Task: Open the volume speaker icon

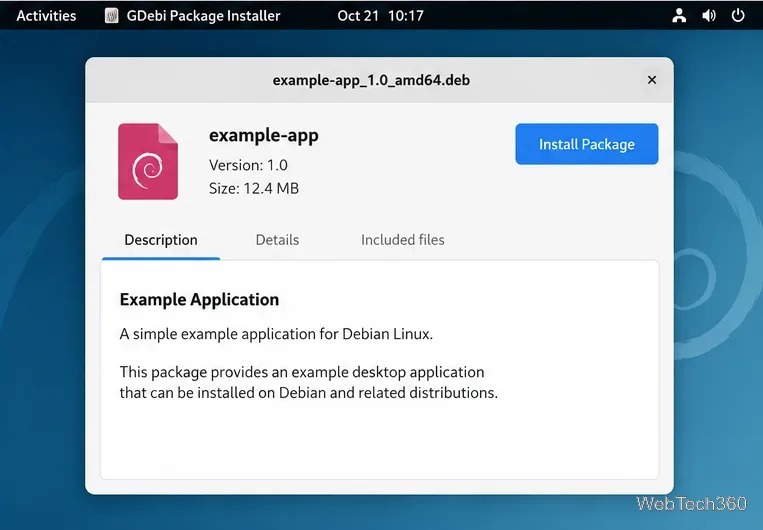Action: click(x=708, y=16)
